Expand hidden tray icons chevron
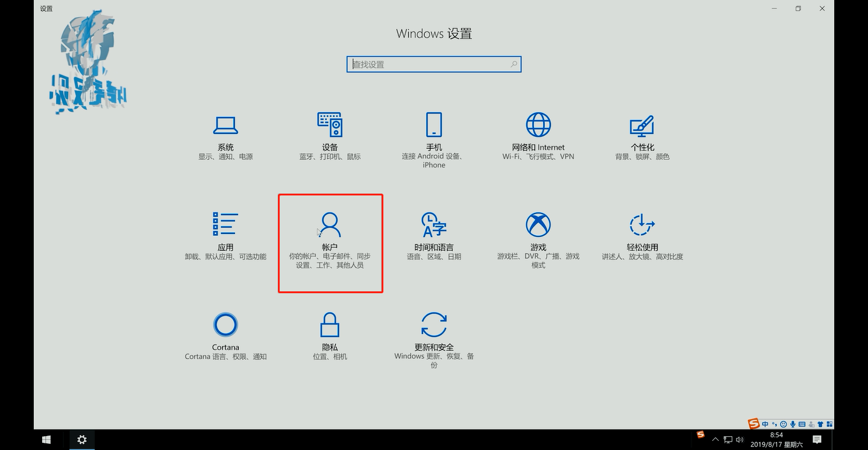The width and height of the screenshot is (868, 450). point(715,440)
